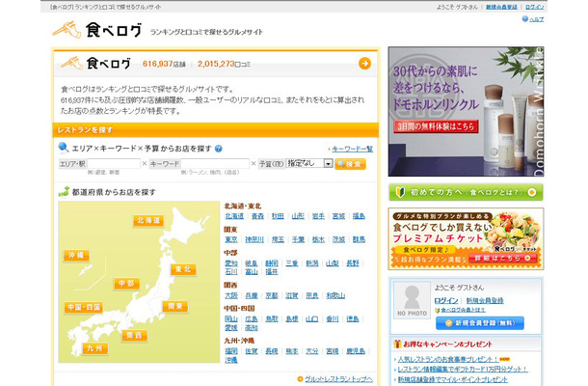The image size is (588, 386).
Task: Open the 広島 prefecture link
Action: pyautogui.click(x=252, y=318)
